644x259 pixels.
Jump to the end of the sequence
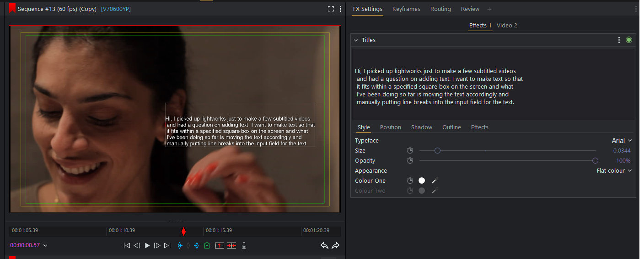[x=167, y=245]
